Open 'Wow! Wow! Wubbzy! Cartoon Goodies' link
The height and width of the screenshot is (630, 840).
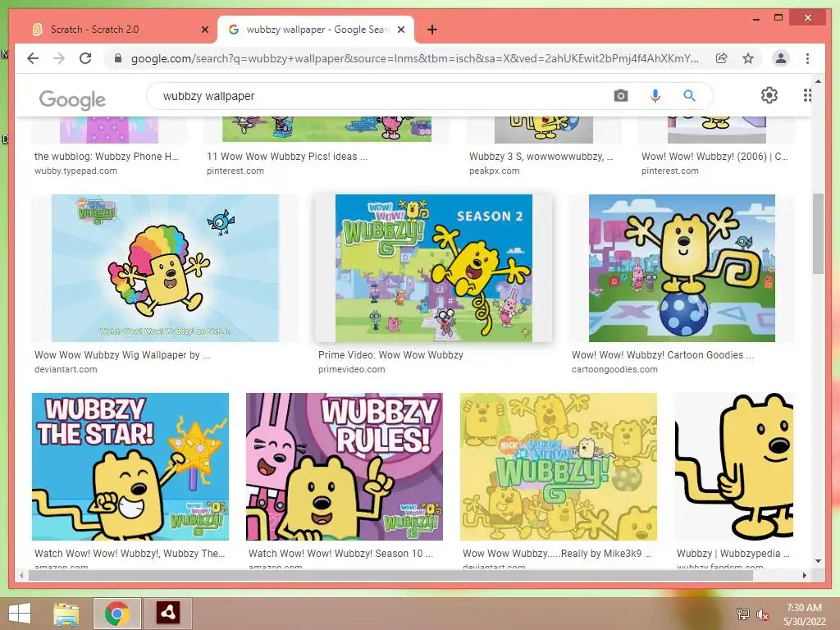663,354
